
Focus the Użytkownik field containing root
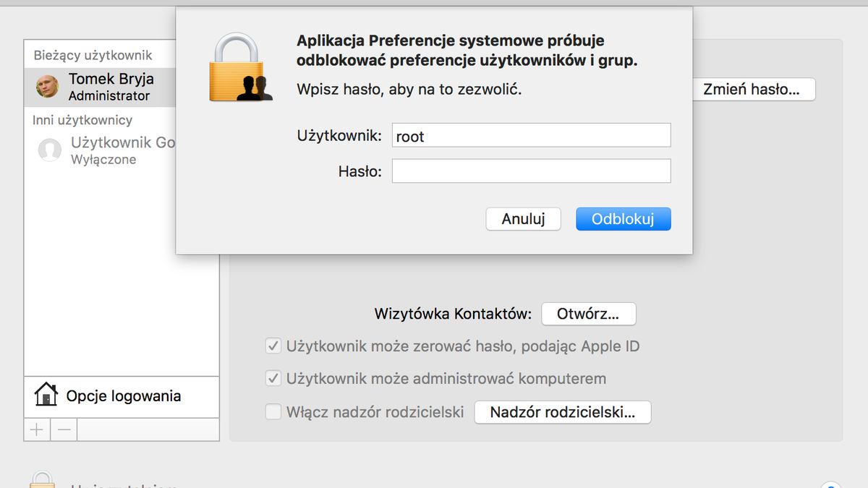(532, 136)
